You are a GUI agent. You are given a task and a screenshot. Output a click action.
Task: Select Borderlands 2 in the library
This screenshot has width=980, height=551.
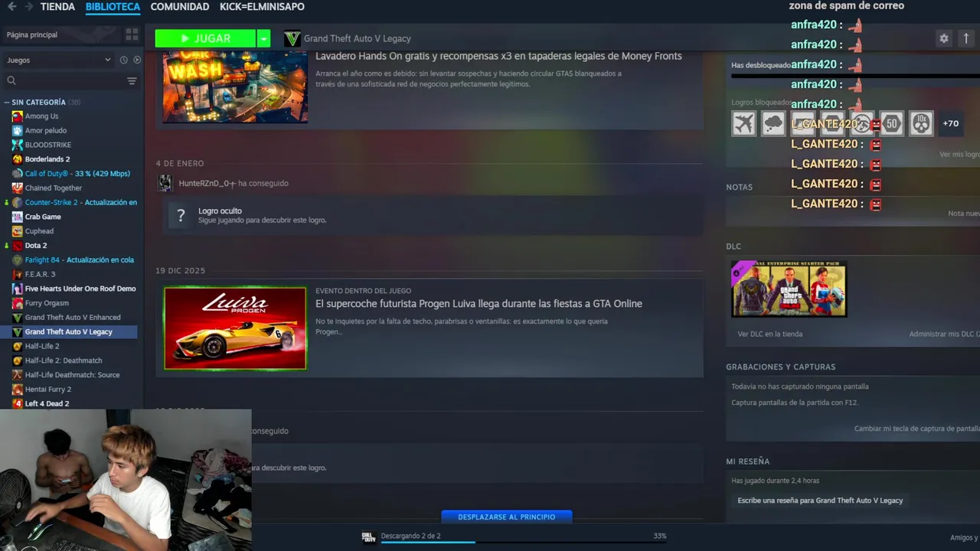(47, 159)
